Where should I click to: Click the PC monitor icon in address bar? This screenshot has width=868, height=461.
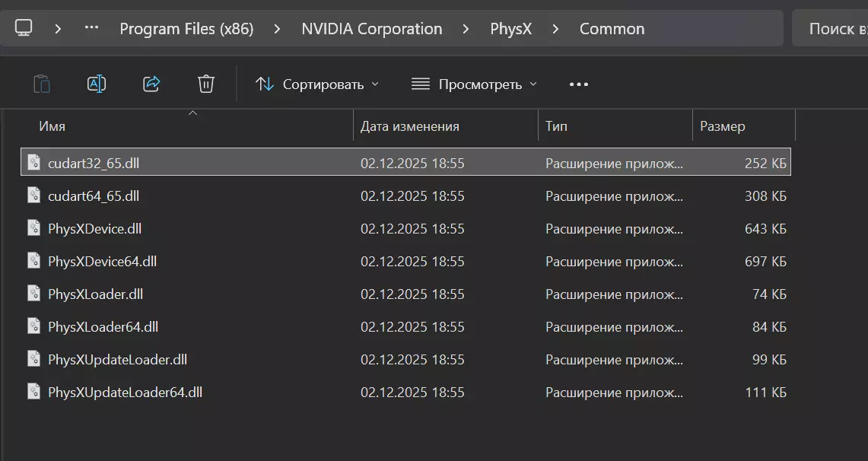24,28
